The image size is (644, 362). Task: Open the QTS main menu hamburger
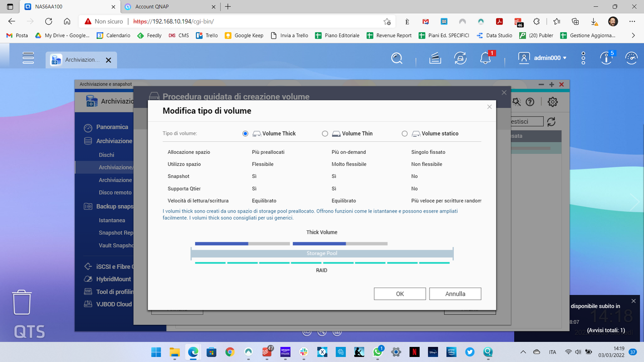(x=28, y=58)
